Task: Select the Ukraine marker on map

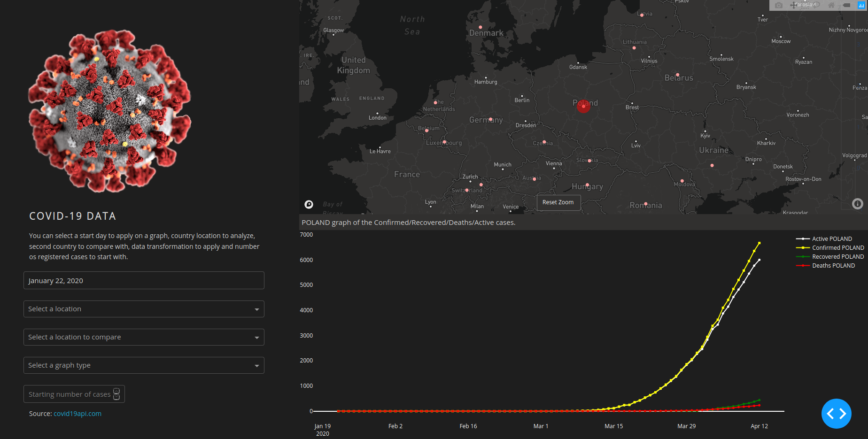Action: coord(712,165)
